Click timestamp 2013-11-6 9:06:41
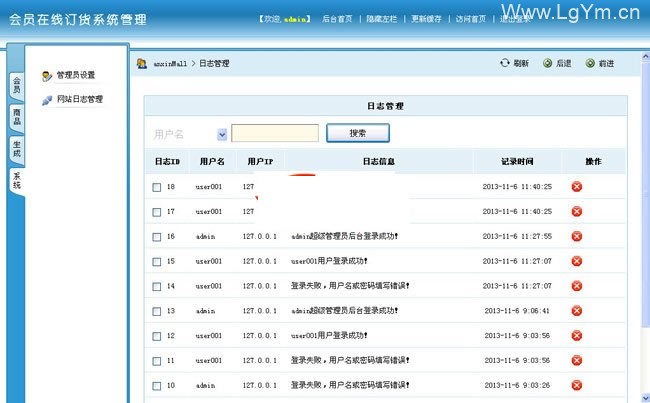Screen dimensions: 650x403 pyautogui.click(x=517, y=311)
